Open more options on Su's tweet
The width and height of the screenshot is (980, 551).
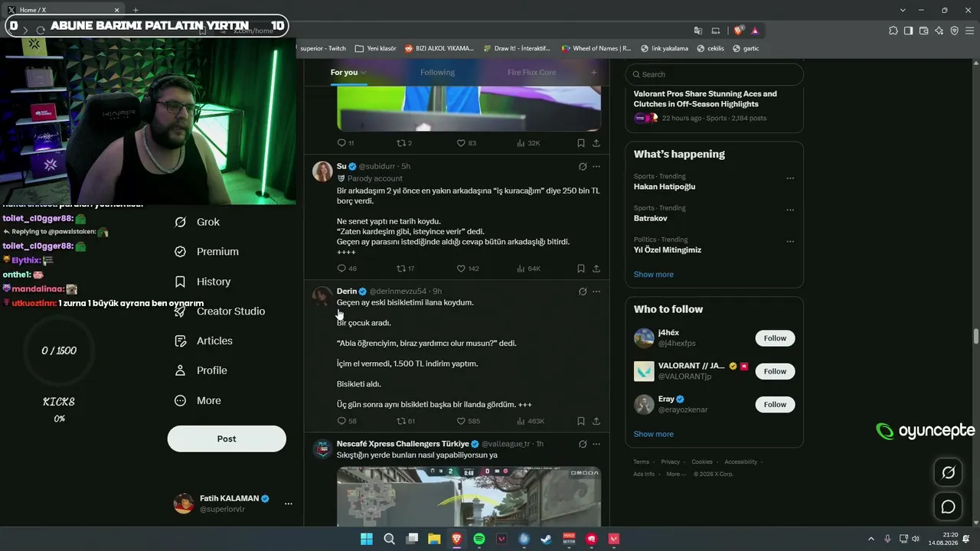596,166
